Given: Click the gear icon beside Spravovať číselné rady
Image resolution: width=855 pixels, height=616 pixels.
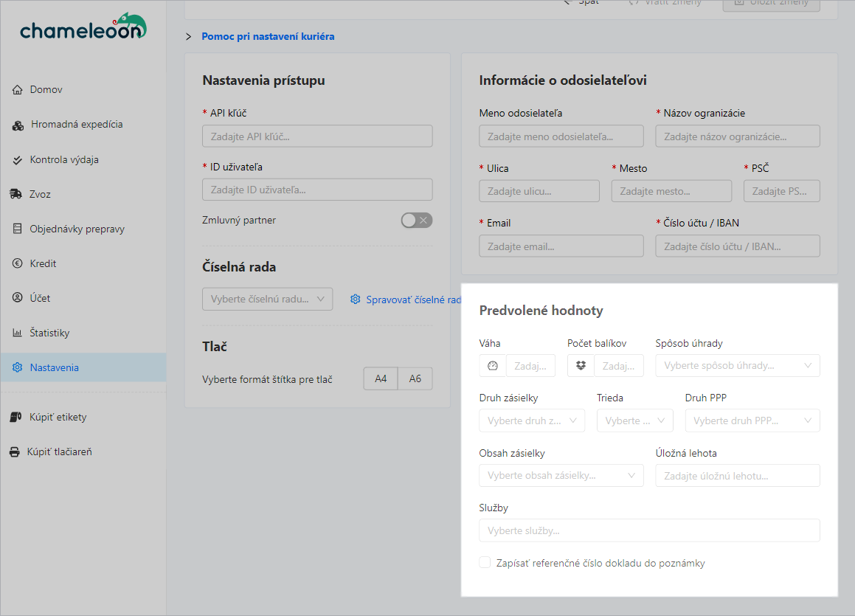Looking at the screenshot, I should [356, 300].
